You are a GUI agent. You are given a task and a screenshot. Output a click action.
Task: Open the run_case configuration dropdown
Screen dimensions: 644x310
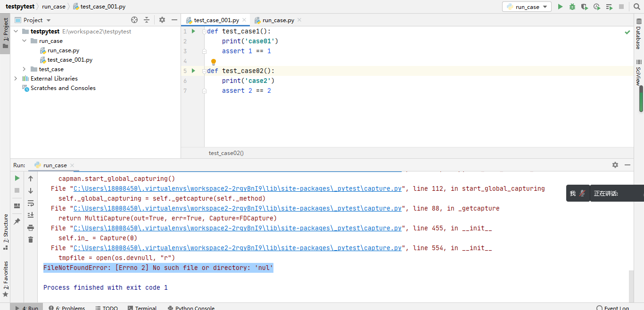click(527, 7)
